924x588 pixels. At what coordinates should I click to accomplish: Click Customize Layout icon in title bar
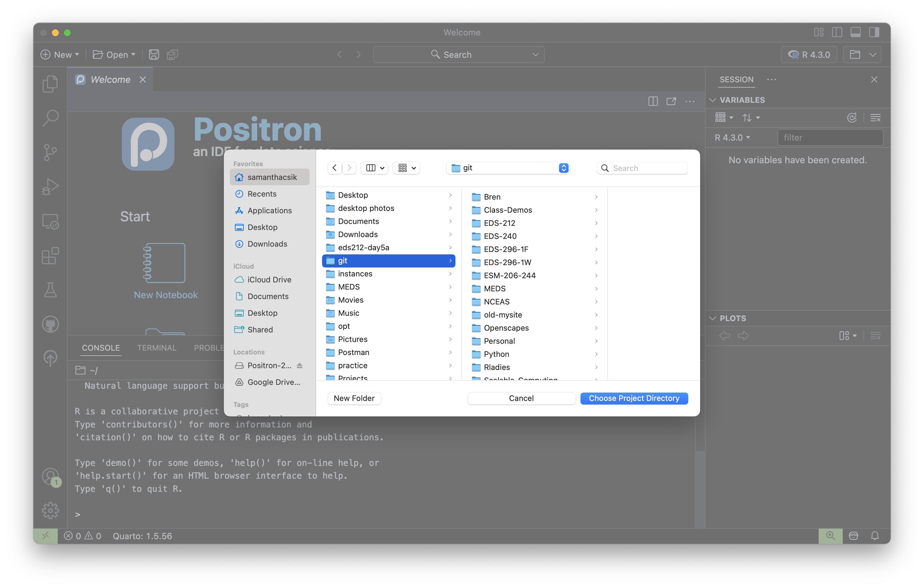tap(819, 32)
